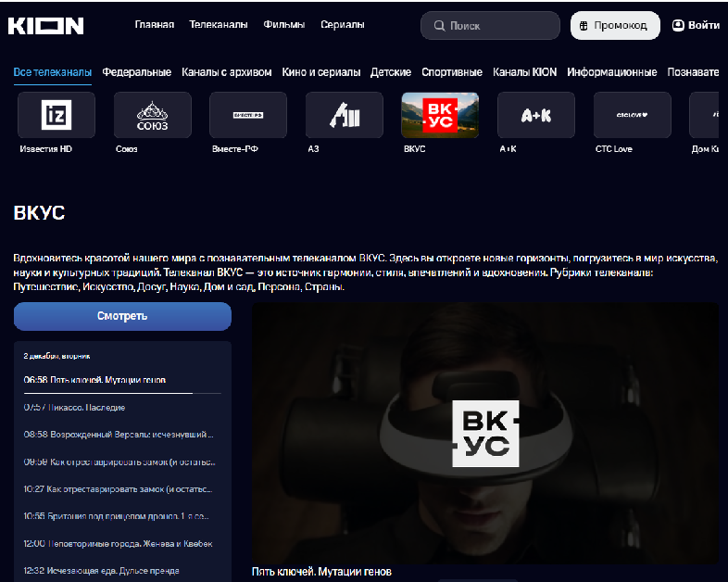
Task: Switch to the Спортивные tab
Action: point(452,72)
